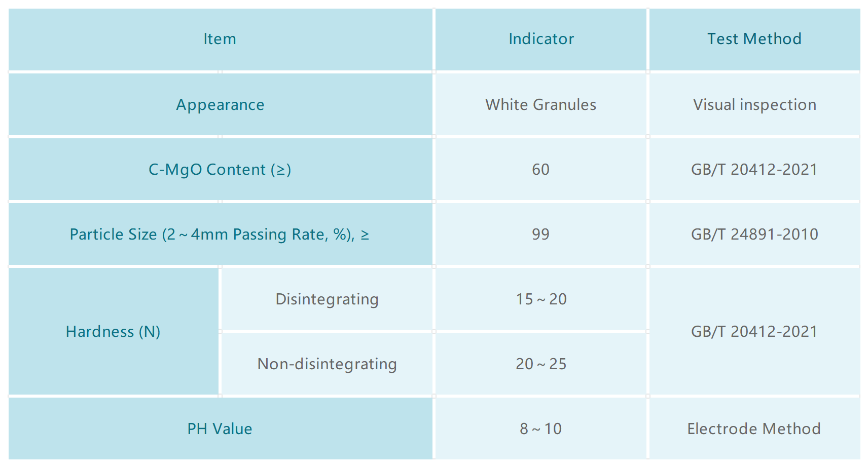Click the C-MgO Content row label
868x467 pixels.
(220, 170)
